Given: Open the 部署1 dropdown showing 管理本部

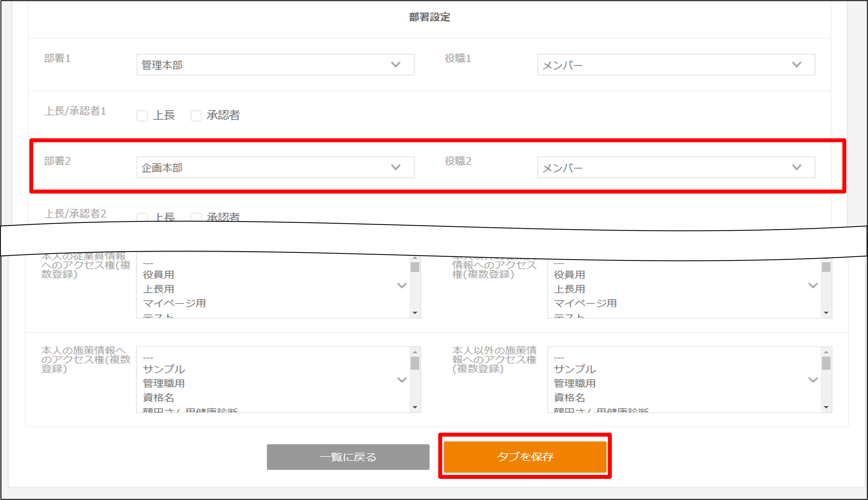Looking at the screenshot, I should (275, 65).
